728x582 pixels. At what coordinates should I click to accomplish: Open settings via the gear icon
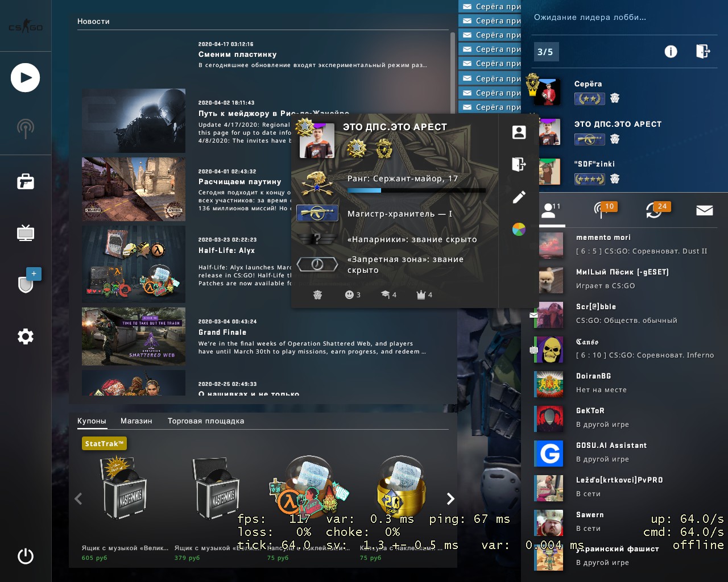point(26,336)
